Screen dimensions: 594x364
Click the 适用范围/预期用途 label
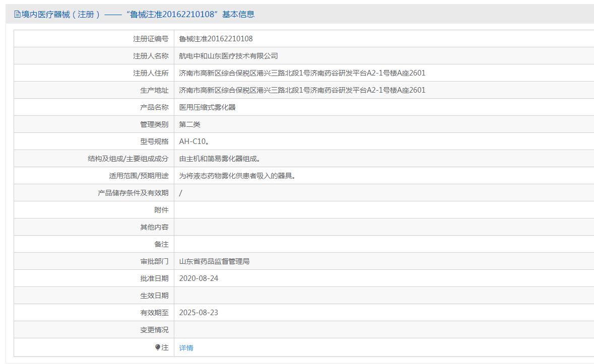point(139,176)
